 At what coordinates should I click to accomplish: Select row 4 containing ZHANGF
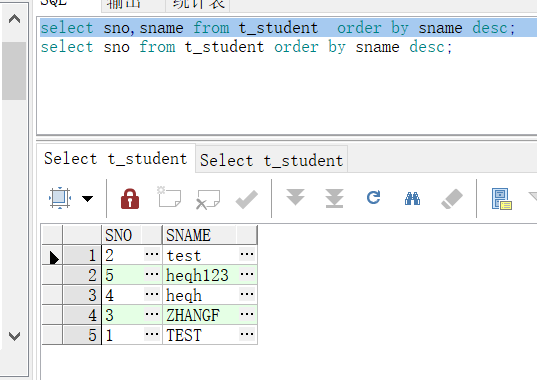coord(150,315)
